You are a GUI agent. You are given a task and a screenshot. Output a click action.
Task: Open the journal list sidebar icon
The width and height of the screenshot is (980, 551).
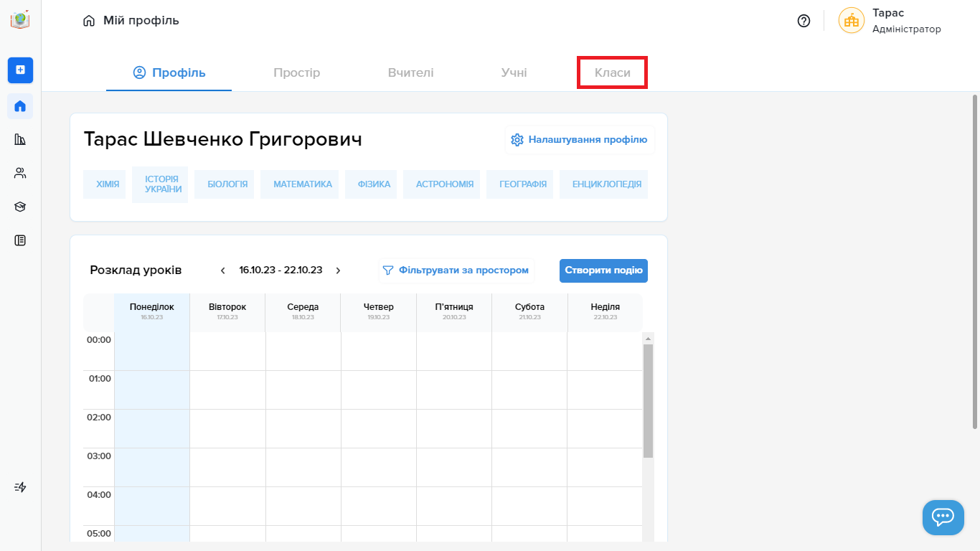(x=20, y=240)
